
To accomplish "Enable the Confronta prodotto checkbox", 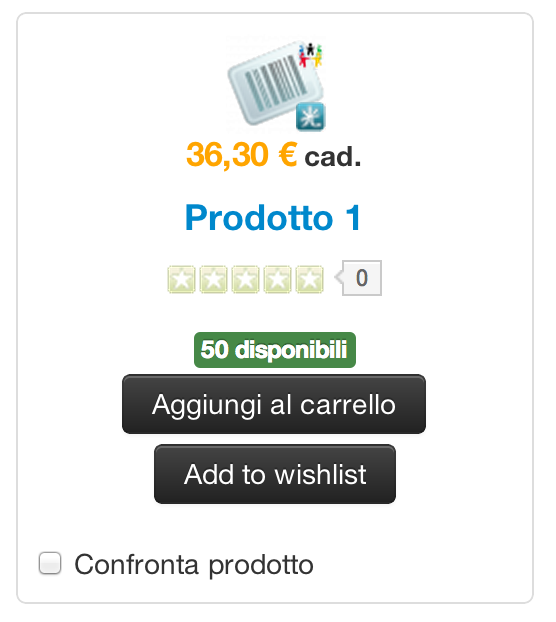I will 50,563.
